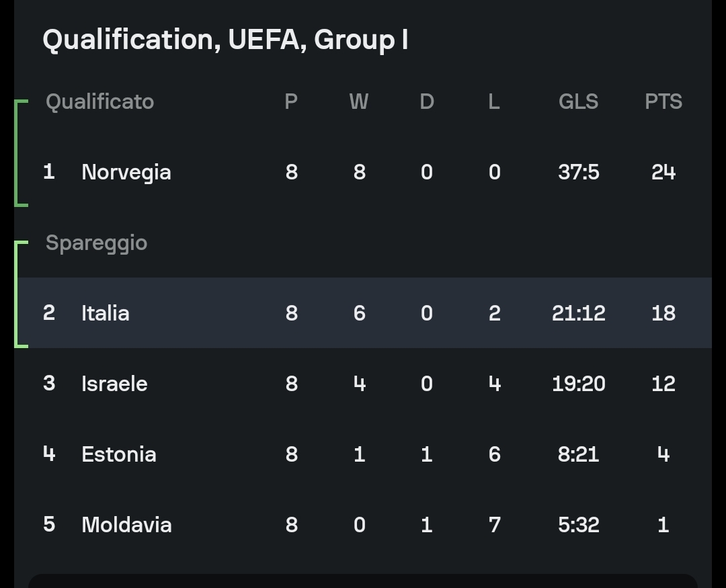Sort by the PTS column header

click(x=663, y=101)
